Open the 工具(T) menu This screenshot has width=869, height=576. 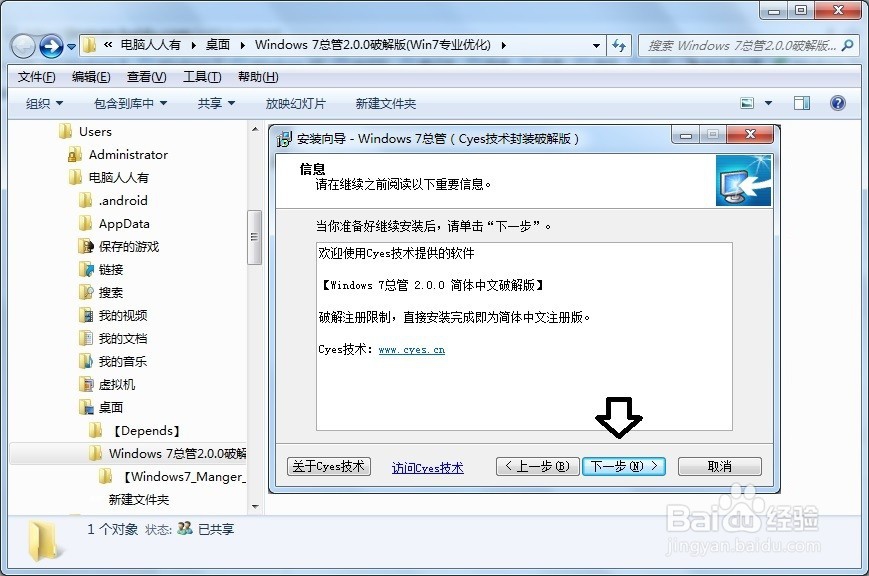click(202, 77)
